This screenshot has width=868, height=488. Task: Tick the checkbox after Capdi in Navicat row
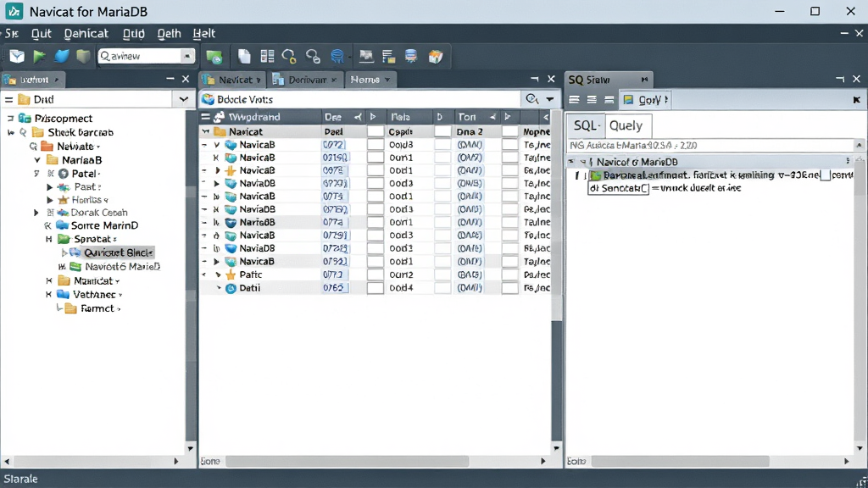click(442, 131)
